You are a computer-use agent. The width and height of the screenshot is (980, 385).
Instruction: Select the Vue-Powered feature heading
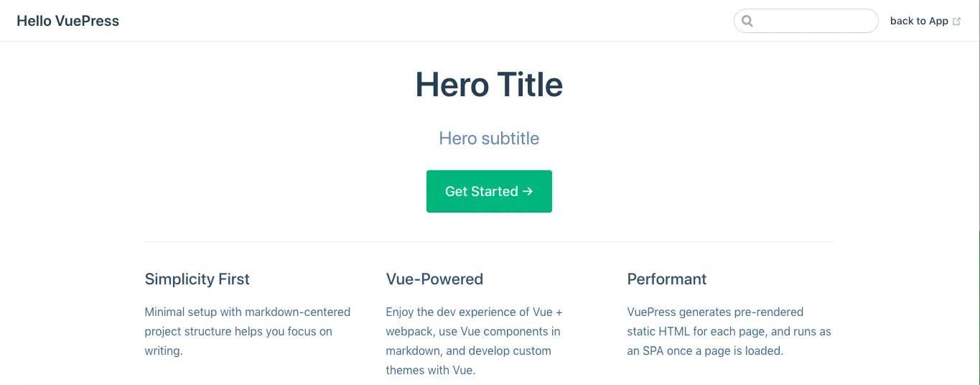(x=434, y=279)
